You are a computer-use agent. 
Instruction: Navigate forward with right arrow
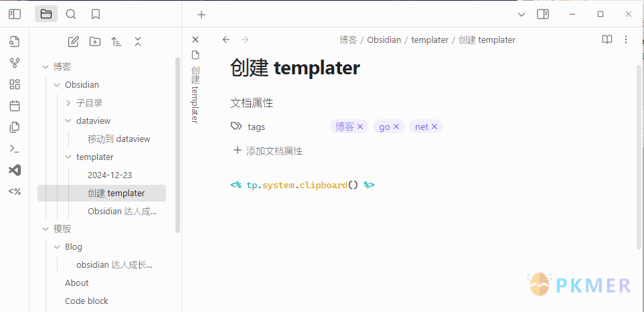245,40
